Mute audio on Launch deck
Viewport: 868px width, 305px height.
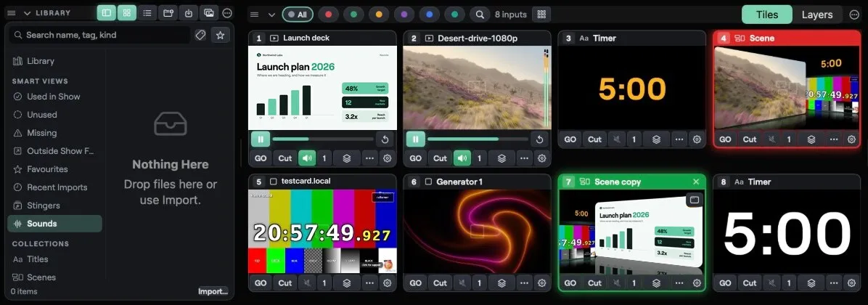tap(307, 158)
